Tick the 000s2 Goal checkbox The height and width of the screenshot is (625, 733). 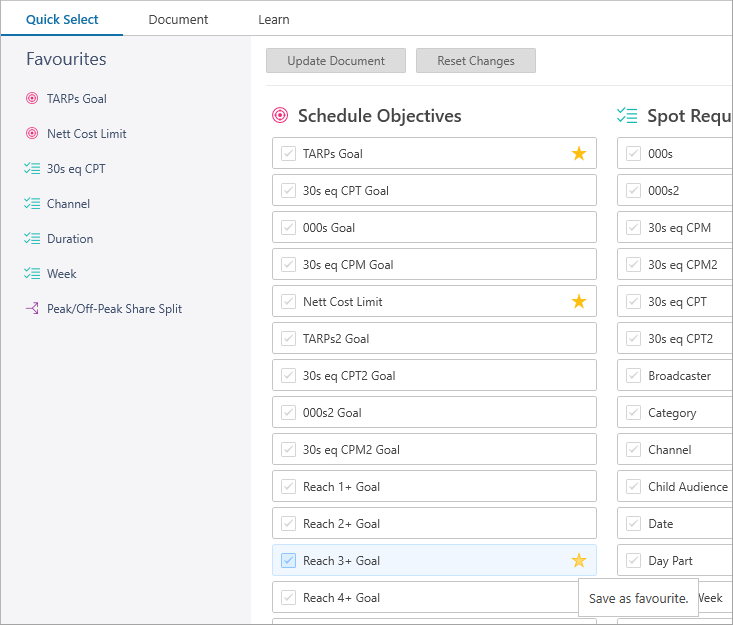click(288, 412)
